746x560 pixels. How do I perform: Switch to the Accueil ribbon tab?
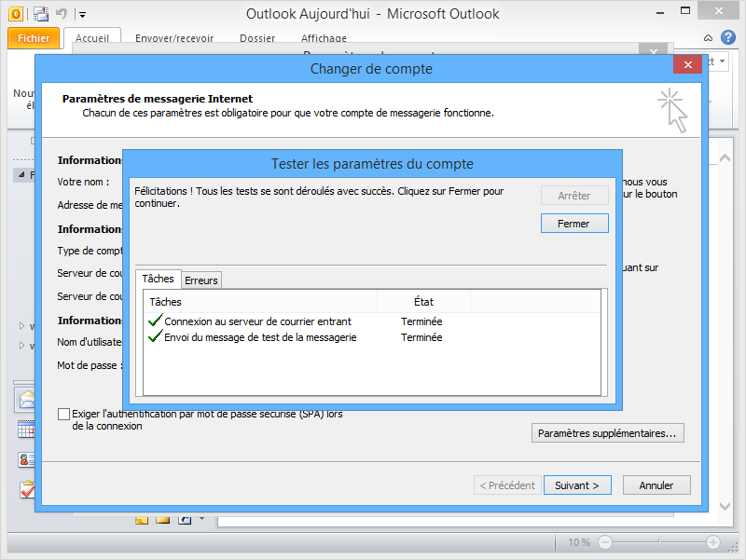(x=92, y=38)
